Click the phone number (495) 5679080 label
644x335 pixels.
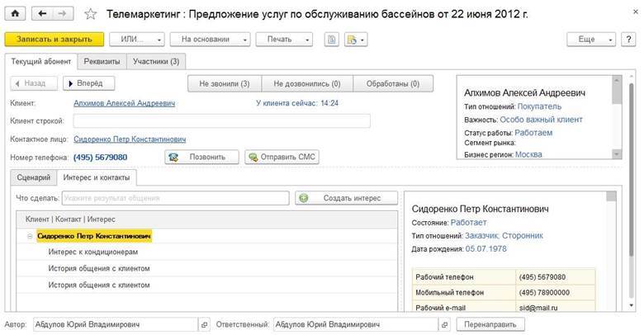click(100, 158)
